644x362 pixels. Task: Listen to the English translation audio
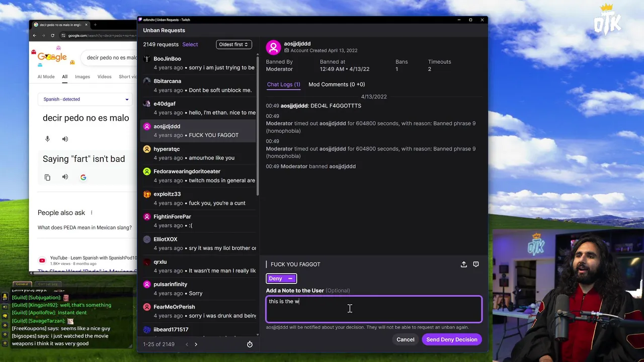(x=65, y=177)
